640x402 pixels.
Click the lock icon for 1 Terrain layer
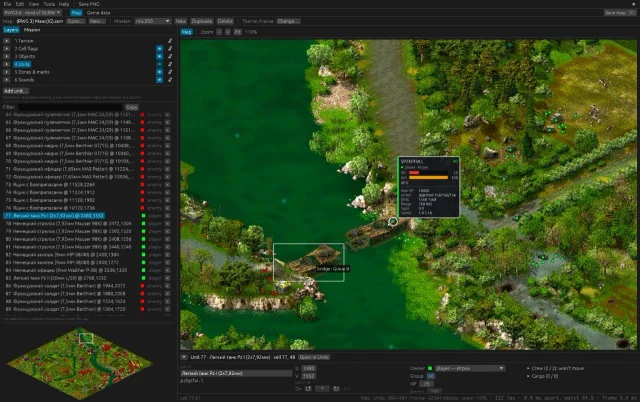[170, 41]
